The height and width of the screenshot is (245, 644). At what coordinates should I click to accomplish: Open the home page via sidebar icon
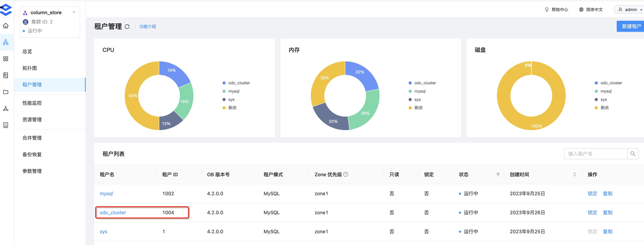pyautogui.click(x=6, y=26)
